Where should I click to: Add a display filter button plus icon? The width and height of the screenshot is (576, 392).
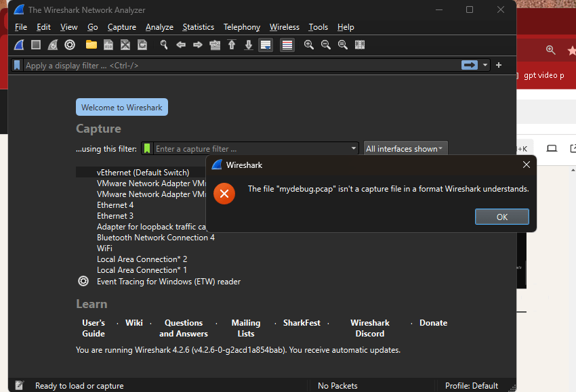point(499,65)
